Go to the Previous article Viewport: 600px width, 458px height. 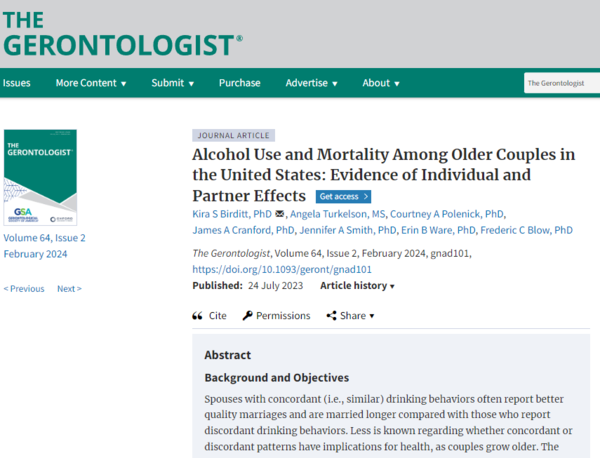tap(24, 289)
